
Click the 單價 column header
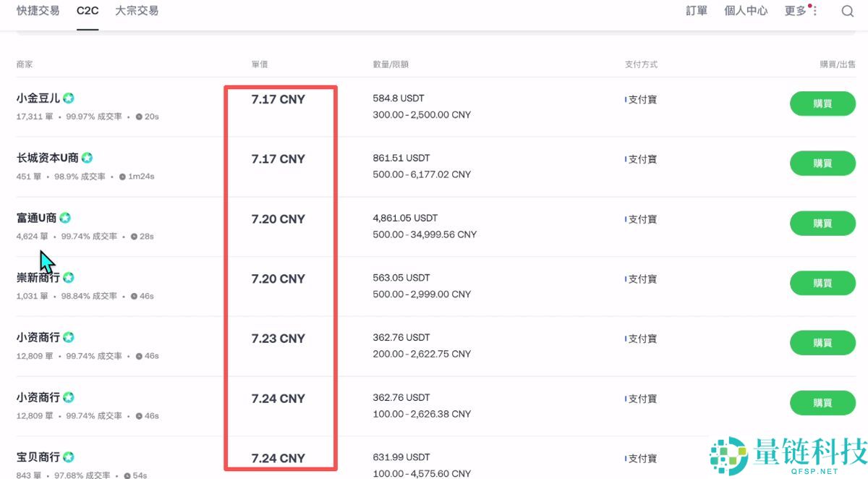click(x=260, y=64)
